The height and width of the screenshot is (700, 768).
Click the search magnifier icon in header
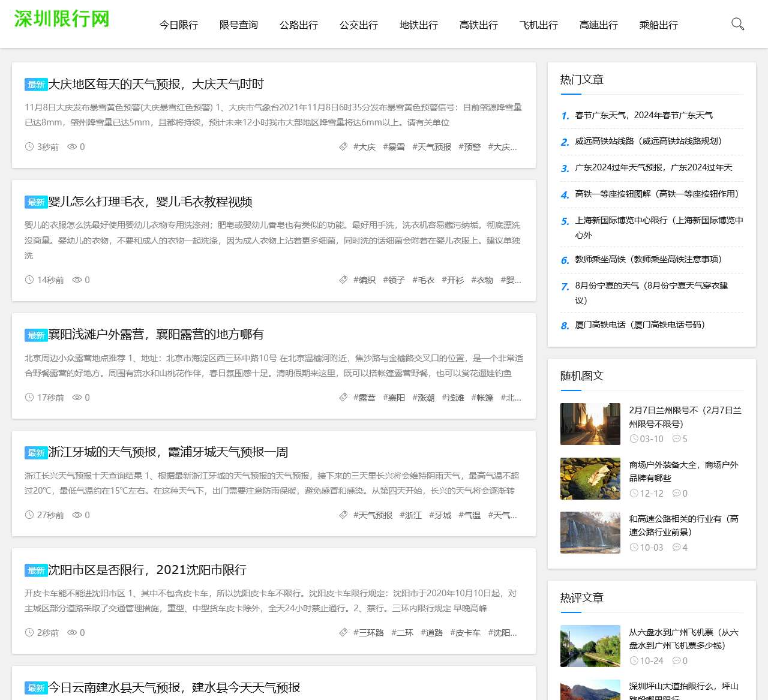coord(737,24)
